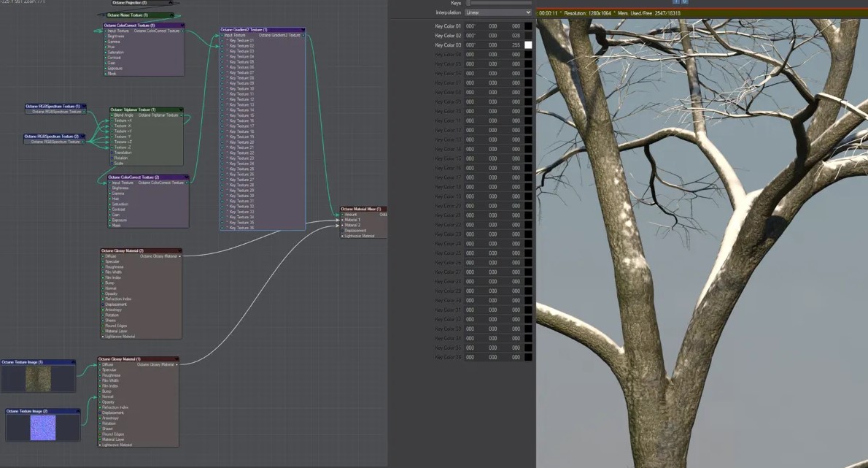Select bark thumbnail in Texture Image (1)
This screenshot has width=868, height=468.
coord(38,380)
